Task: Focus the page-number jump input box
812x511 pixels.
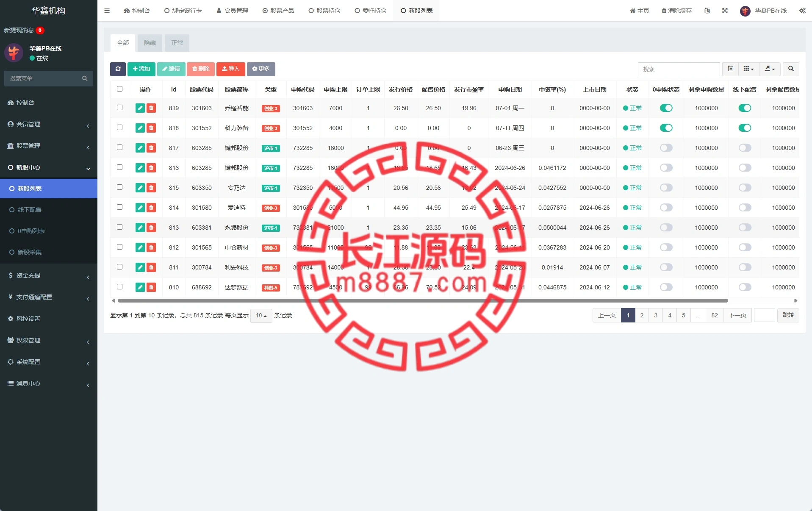Action: [x=765, y=315]
